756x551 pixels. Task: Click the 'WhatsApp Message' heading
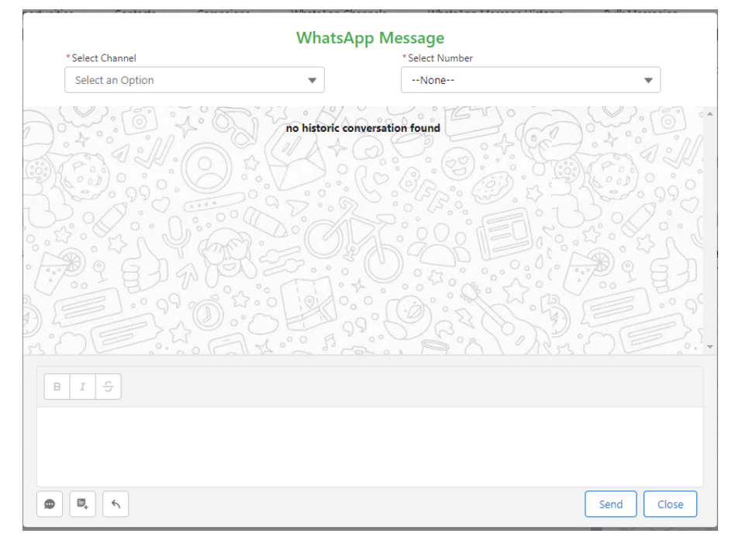pyautogui.click(x=371, y=37)
